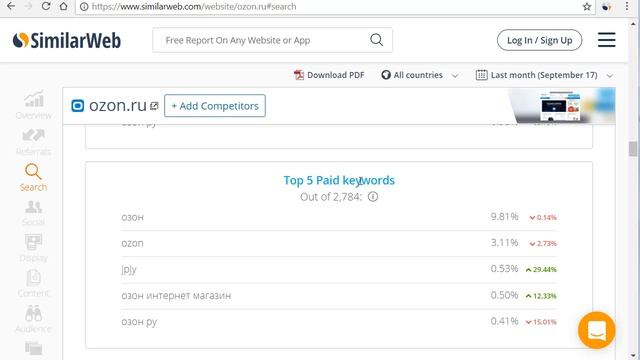The image size is (640, 360).
Task: Click the 2.73% change indicator
Action: click(x=543, y=243)
